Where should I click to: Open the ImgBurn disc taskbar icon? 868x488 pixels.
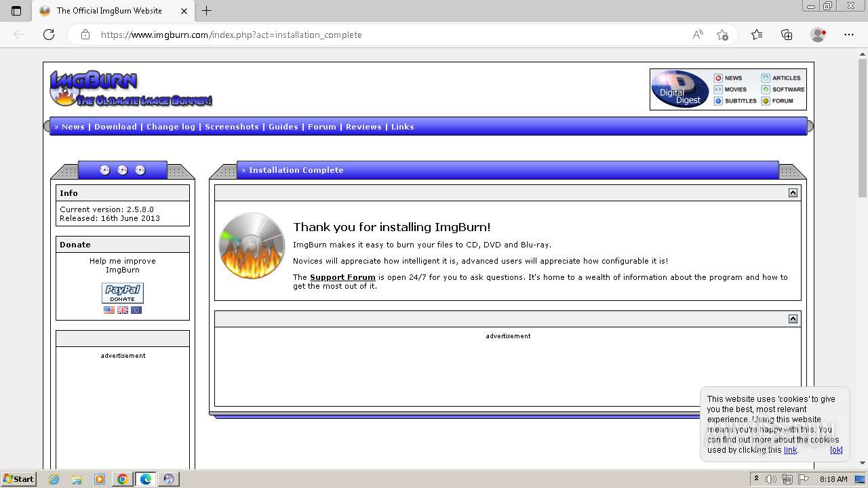click(x=169, y=479)
